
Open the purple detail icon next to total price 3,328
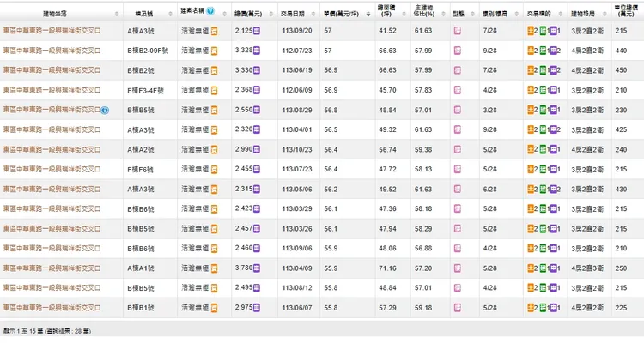click(257, 51)
